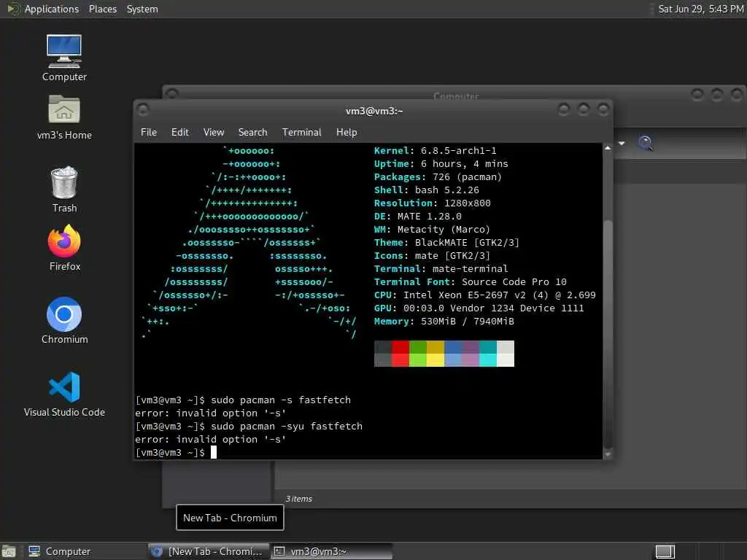Click the 'Resolution: 1280x800' line

click(432, 203)
